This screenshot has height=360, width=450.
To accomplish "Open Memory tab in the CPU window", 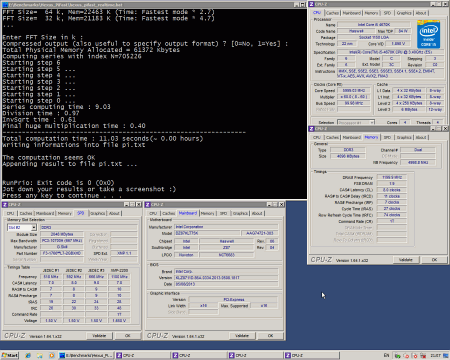I will click(x=371, y=13).
